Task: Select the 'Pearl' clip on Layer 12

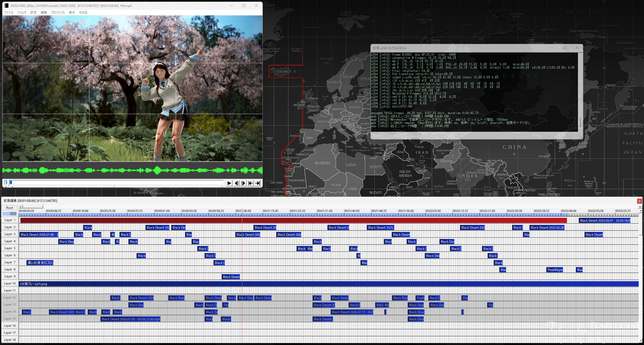Action: (x=420, y=298)
